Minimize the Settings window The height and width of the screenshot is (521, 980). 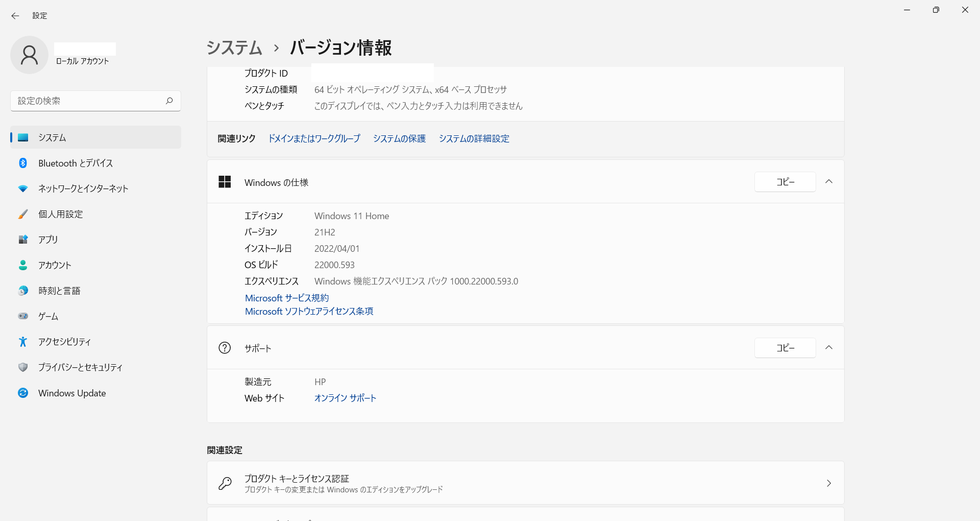(907, 10)
